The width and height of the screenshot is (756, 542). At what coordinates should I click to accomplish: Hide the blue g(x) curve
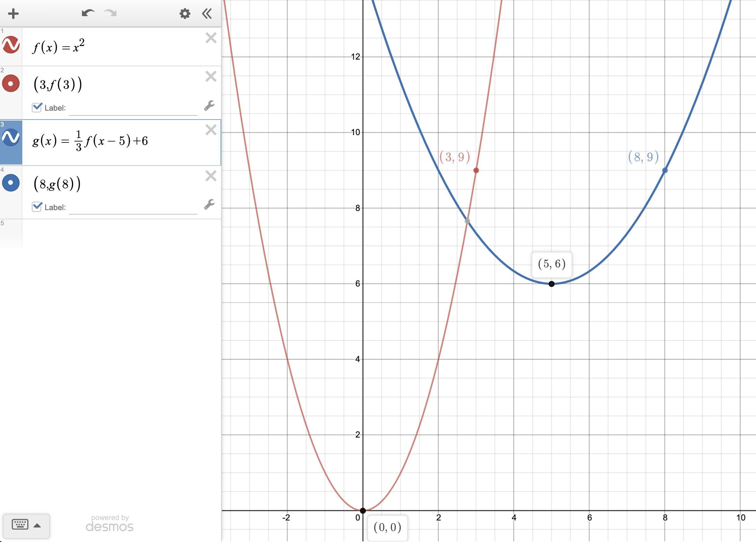11,137
